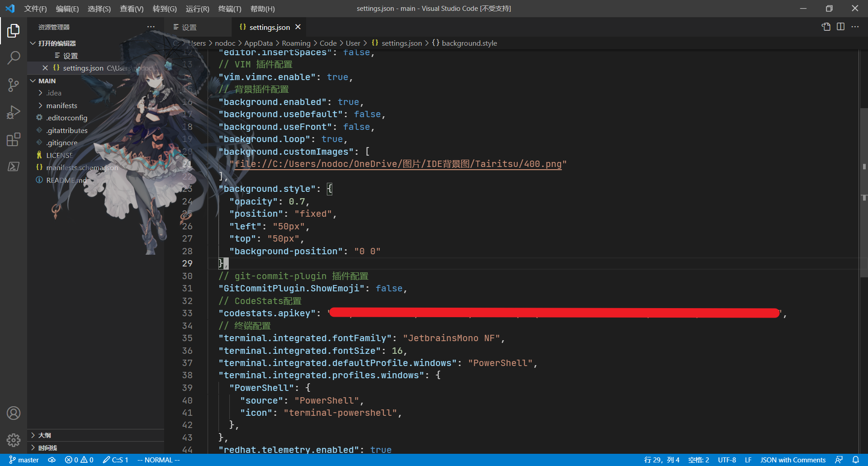Click the sync changes icon next to master
868x466 pixels.
pyautogui.click(x=52, y=460)
